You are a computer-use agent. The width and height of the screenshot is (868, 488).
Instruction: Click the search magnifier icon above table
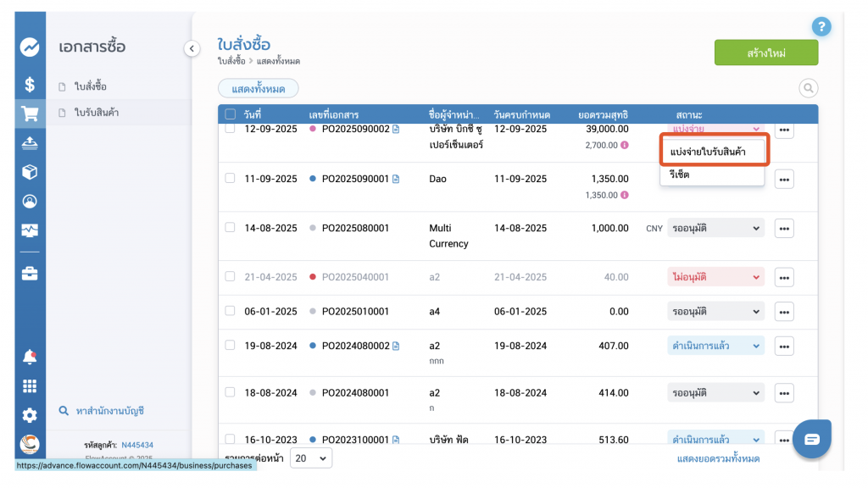[808, 88]
